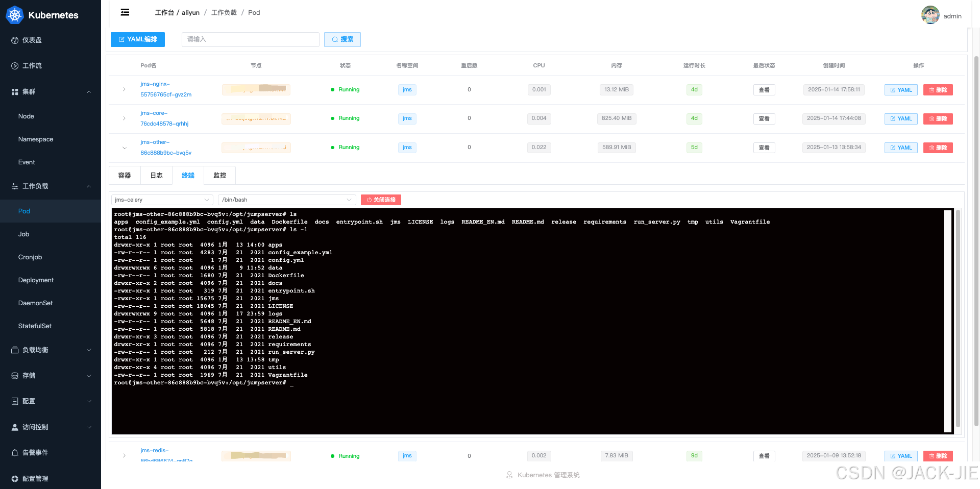Expand the jms-nginx pod row
Viewport: 980px width, 489px height.
pyautogui.click(x=124, y=89)
